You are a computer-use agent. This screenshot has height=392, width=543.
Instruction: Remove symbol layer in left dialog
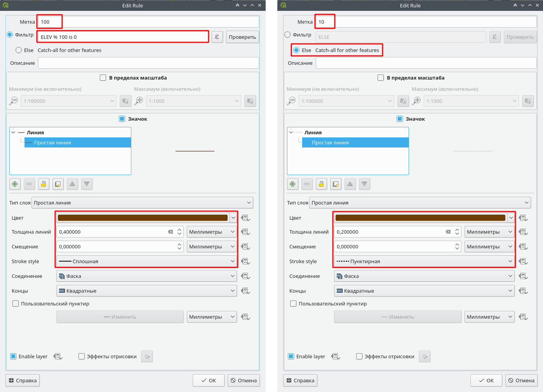click(29, 184)
